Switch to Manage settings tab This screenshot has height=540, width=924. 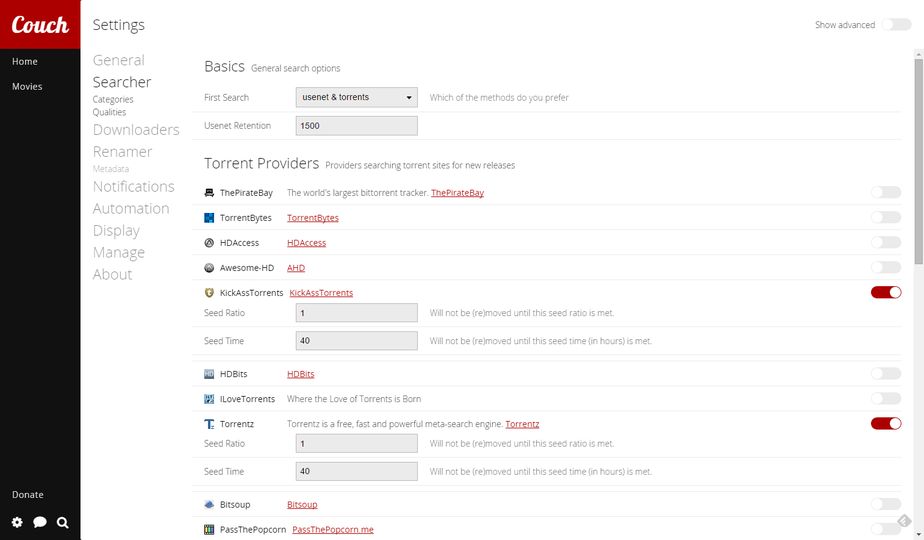point(118,253)
